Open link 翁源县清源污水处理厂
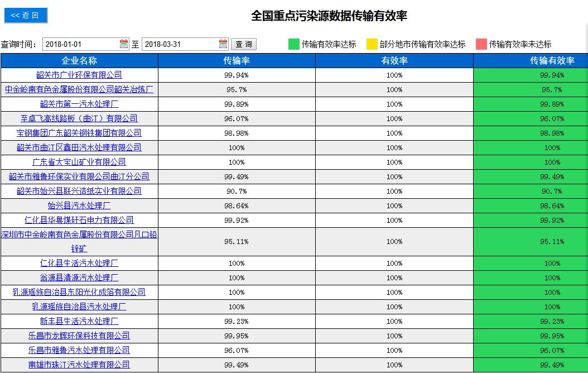The height and width of the screenshot is (373, 588). tap(79, 278)
